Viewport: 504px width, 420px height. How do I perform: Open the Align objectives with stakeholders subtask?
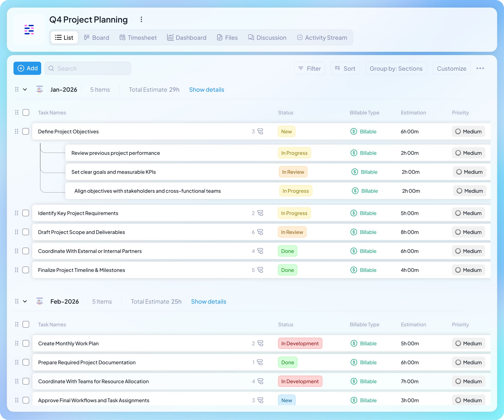click(147, 191)
